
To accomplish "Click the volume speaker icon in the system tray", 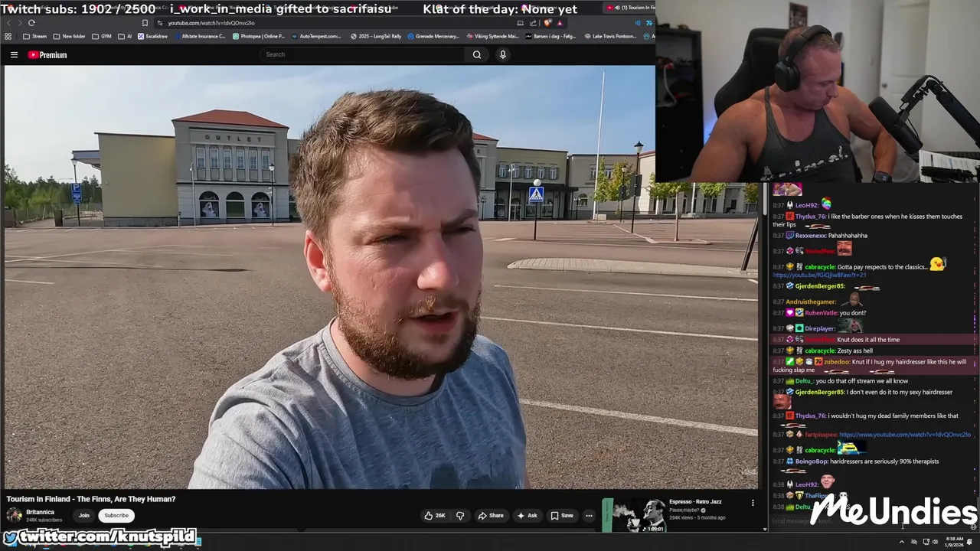I will (936, 542).
